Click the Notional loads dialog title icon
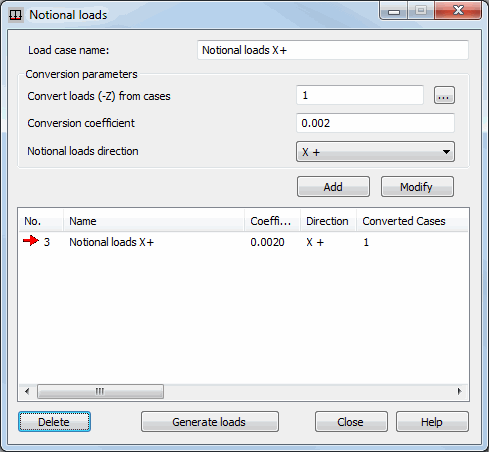Screen dimensions: 489x452 [15, 15]
